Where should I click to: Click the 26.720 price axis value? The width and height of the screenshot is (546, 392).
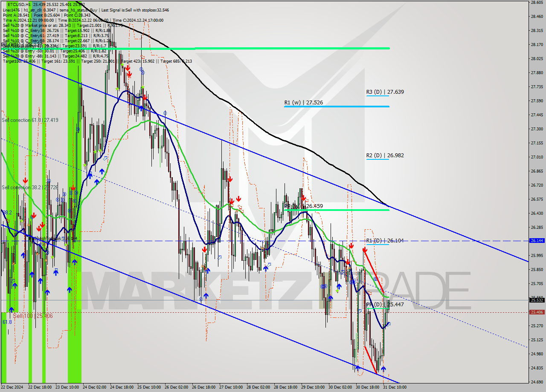click(536, 185)
